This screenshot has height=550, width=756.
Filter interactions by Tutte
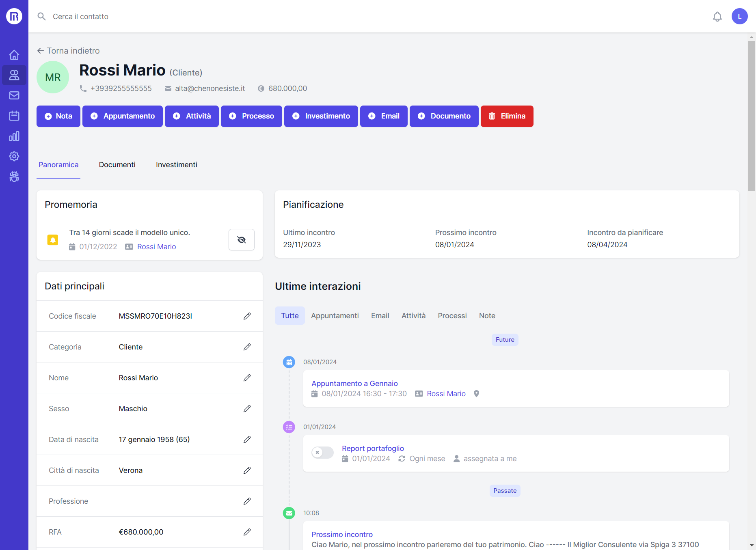[290, 316]
